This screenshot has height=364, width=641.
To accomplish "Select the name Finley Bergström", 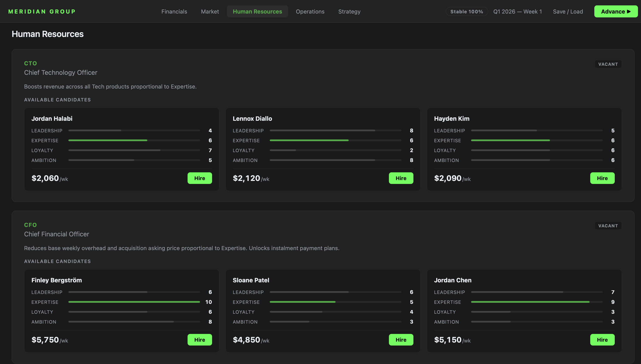I will point(57,280).
